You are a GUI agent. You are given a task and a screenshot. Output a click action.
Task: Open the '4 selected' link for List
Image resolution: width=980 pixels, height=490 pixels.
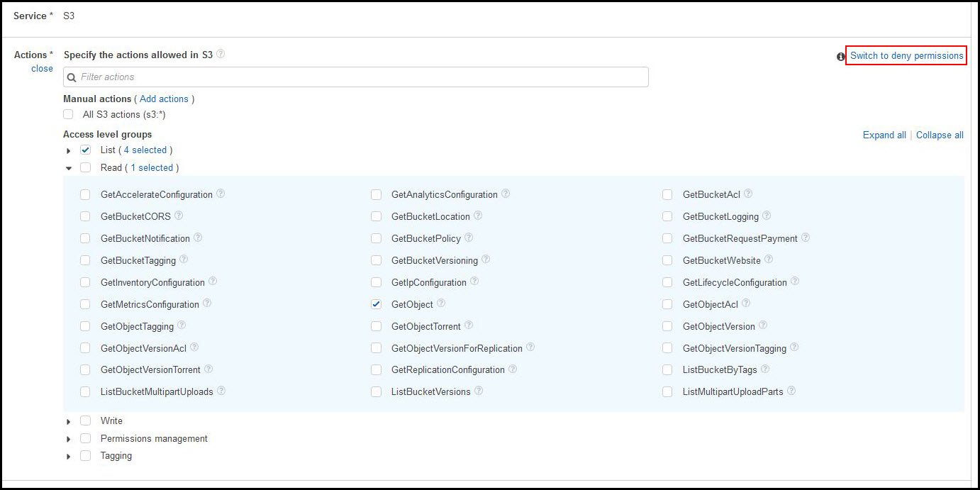[x=145, y=150]
